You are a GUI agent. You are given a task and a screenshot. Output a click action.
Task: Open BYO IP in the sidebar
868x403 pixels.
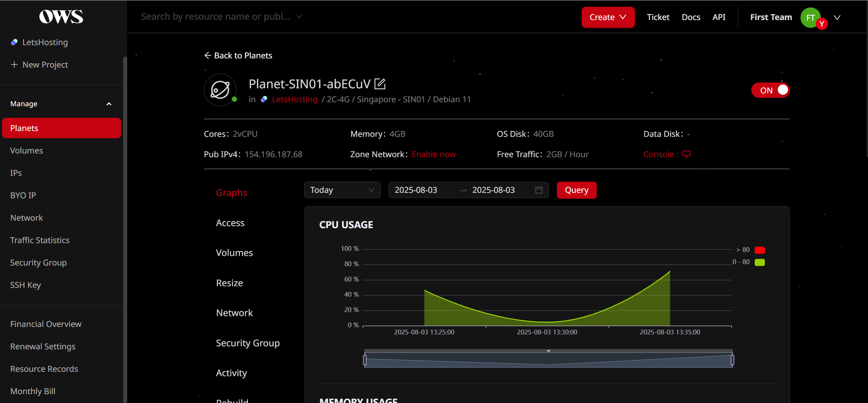click(x=23, y=195)
